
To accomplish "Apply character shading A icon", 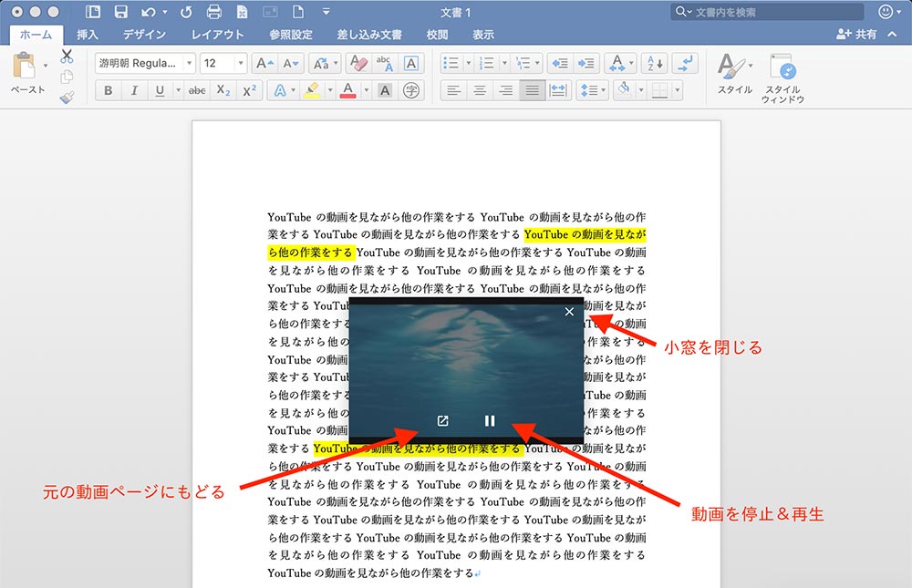I will point(385,90).
